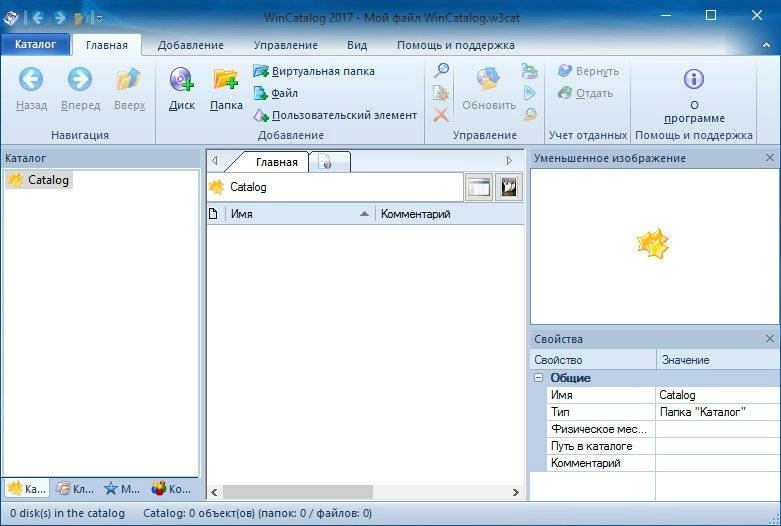Open the Каталог application menu
This screenshot has width=781, height=526.
point(35,44)
